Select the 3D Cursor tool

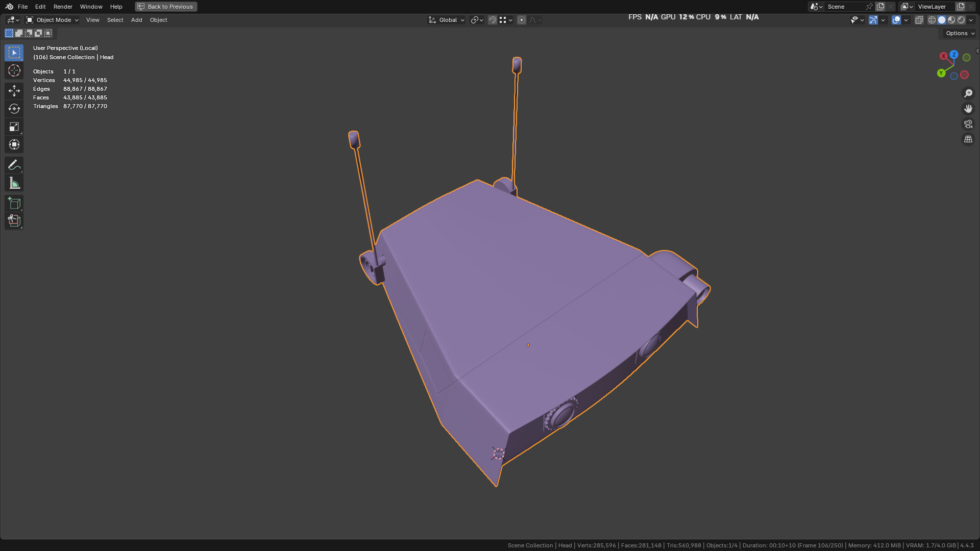pyautogui.click(x=14, y=70)
